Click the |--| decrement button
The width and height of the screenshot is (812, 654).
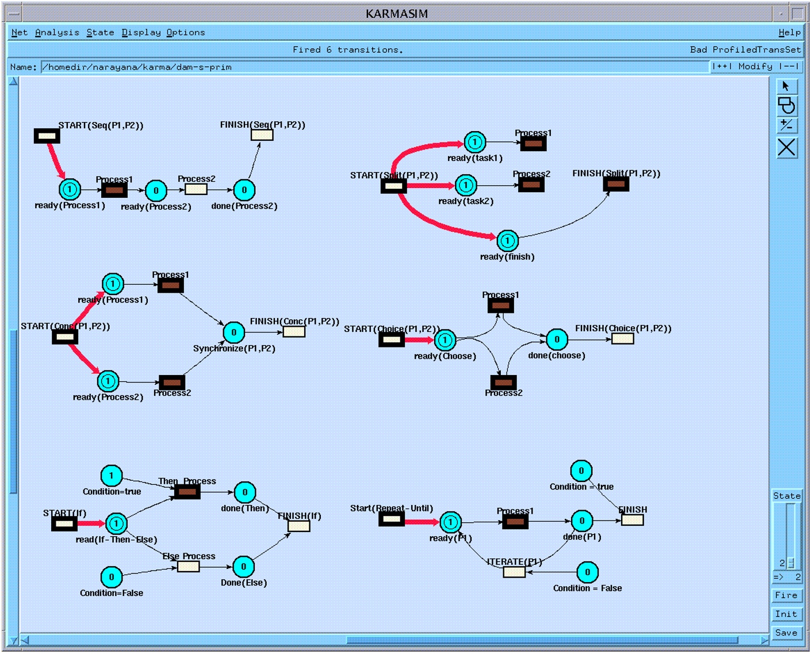click(790, 67)
